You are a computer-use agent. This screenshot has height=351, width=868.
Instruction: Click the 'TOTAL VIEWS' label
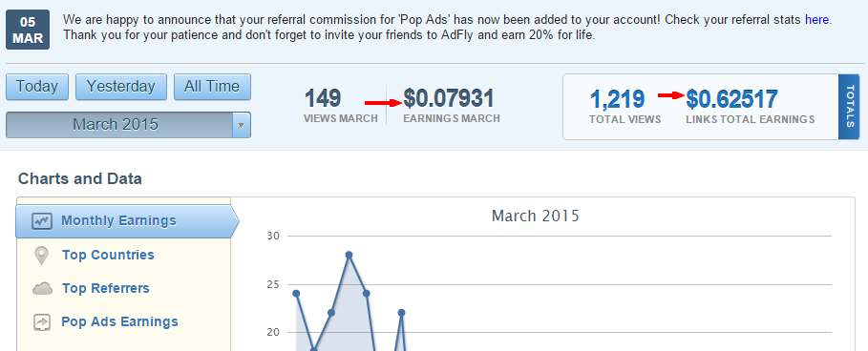[x=625, y=119]
